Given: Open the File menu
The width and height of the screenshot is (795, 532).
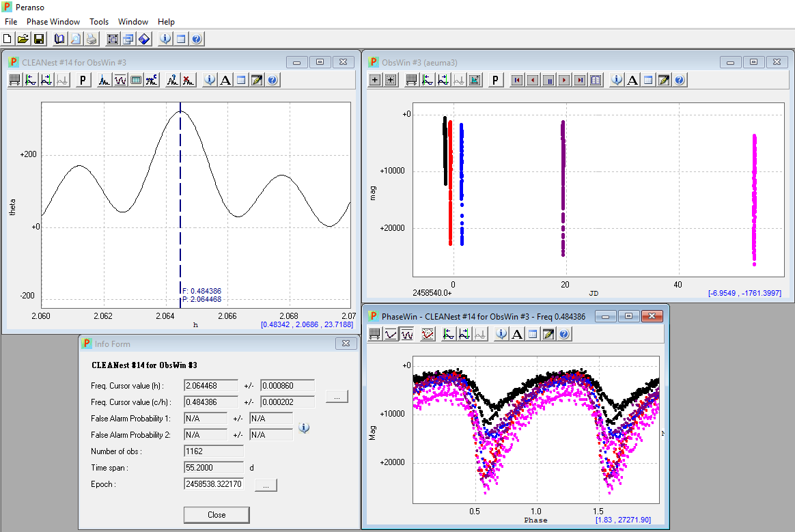Looking at the screenshot, I should pyautogui.click(x=11, y=22).
